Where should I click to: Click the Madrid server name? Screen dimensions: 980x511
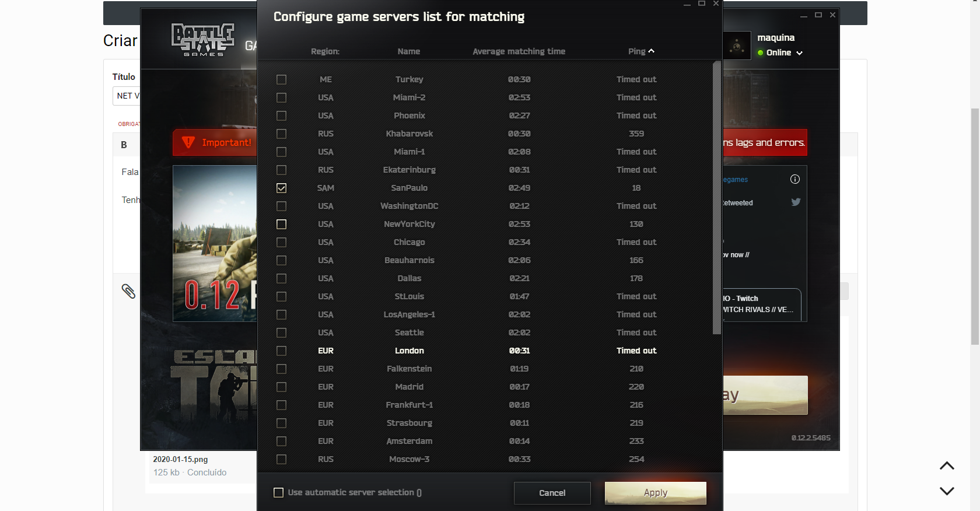point(409,387)
